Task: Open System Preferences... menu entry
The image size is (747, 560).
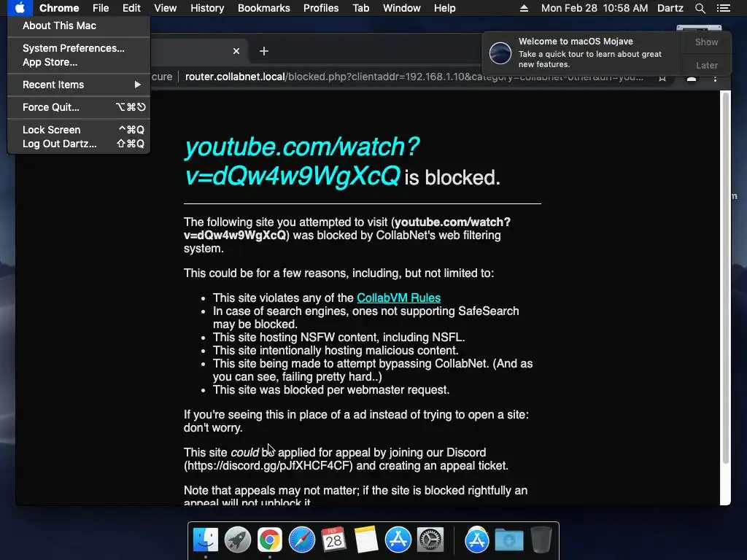Action: coord(79,48)
